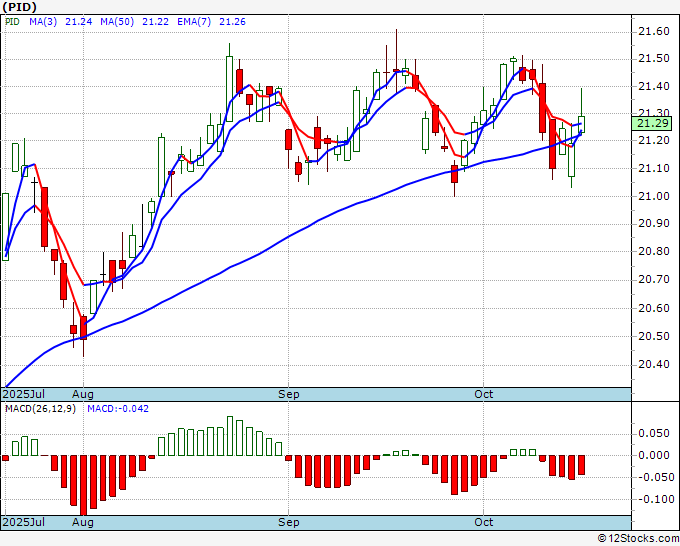Click the 21.40 price axis label
This screenshot has width=680, height=546.
pyautogui.click(x=654, y=86)
